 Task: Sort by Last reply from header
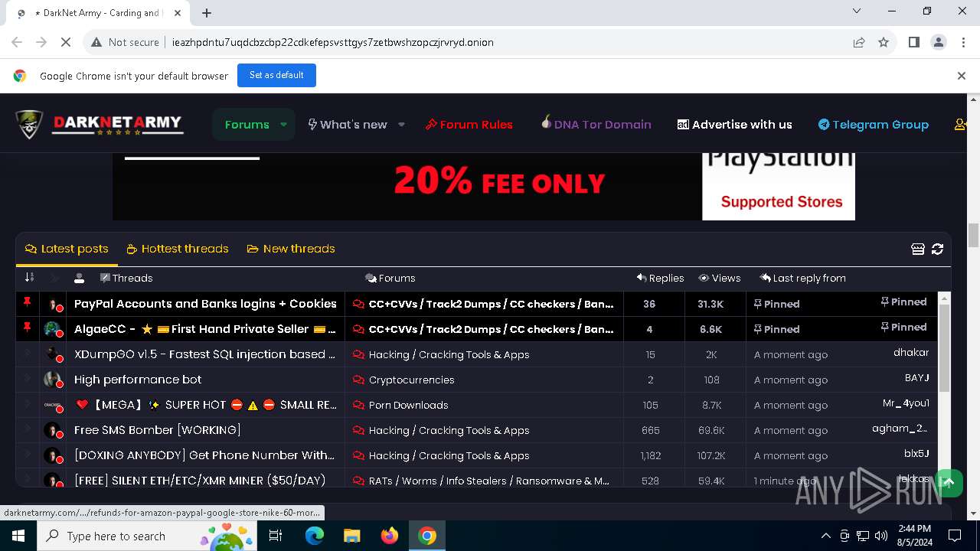coord(802,278)
